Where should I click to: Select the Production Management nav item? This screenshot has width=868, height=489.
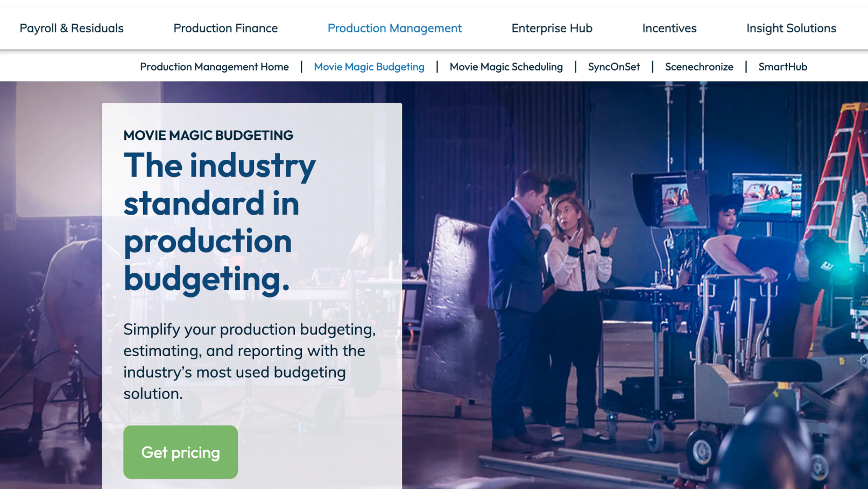click(394, 29)
